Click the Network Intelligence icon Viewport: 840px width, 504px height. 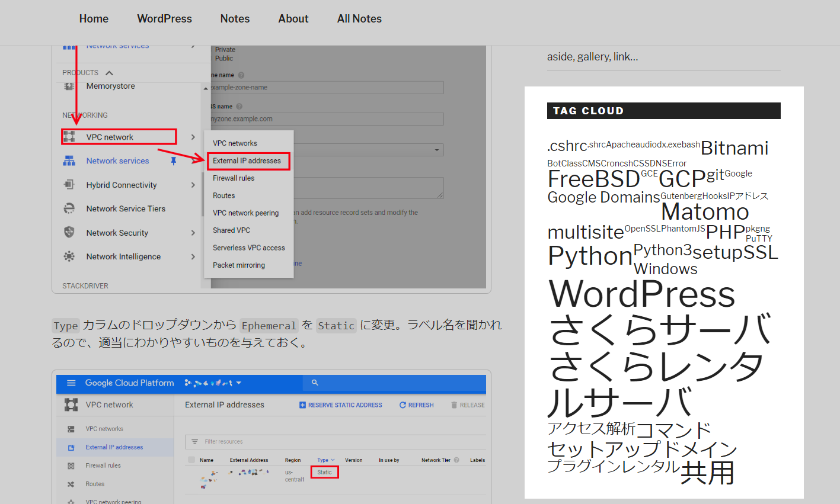pos(69,256)
